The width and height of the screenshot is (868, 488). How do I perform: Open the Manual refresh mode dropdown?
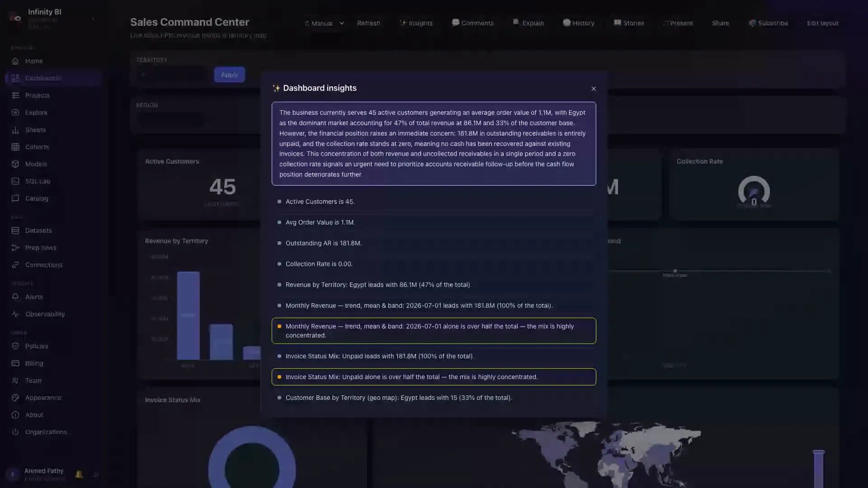click(324, 23)
